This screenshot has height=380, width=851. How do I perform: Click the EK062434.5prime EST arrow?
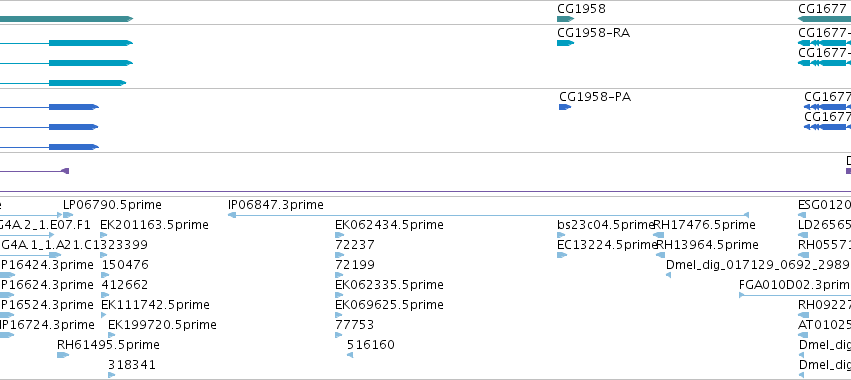point(340,235)
